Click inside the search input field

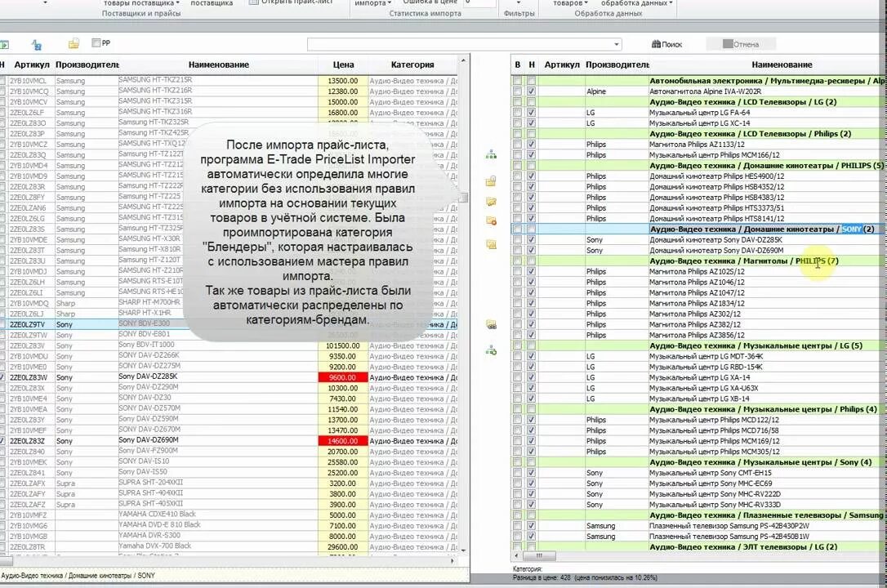[459, 44]
